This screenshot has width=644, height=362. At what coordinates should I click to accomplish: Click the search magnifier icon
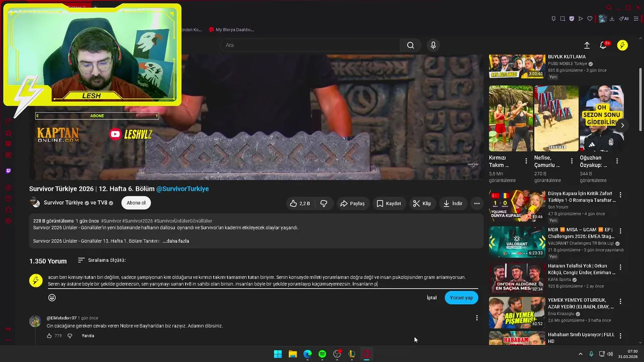411,45
